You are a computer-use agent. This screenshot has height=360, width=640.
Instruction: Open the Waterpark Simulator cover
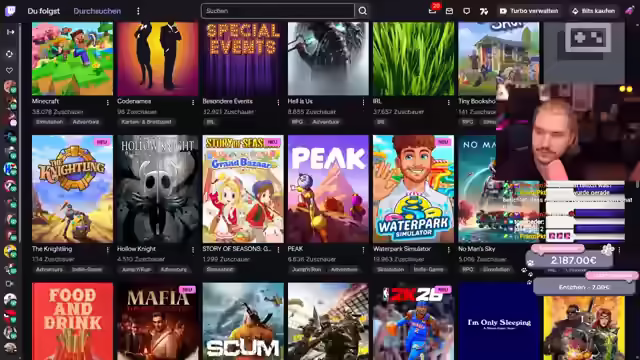(413, 189)
